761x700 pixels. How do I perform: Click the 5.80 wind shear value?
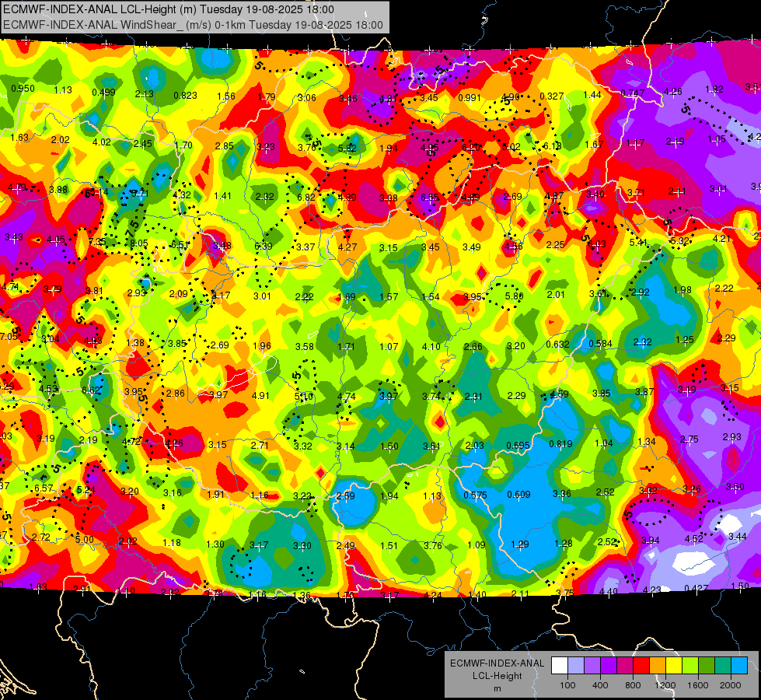(x=514, y=296)
